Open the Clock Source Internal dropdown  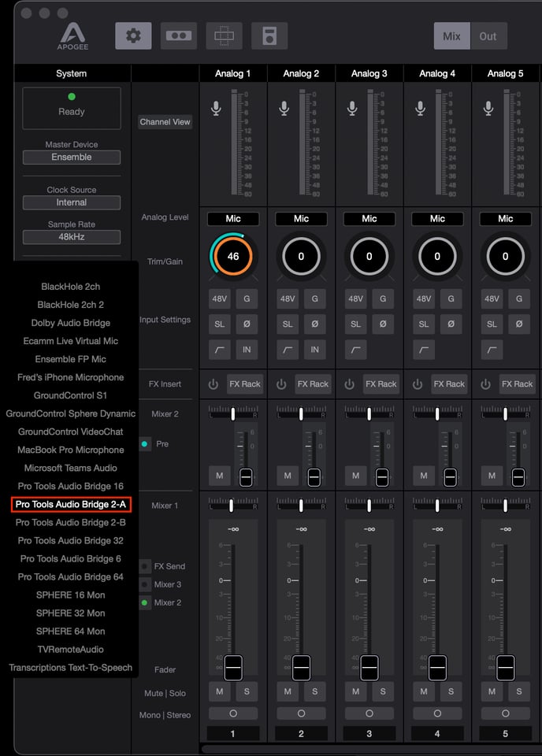72,202
